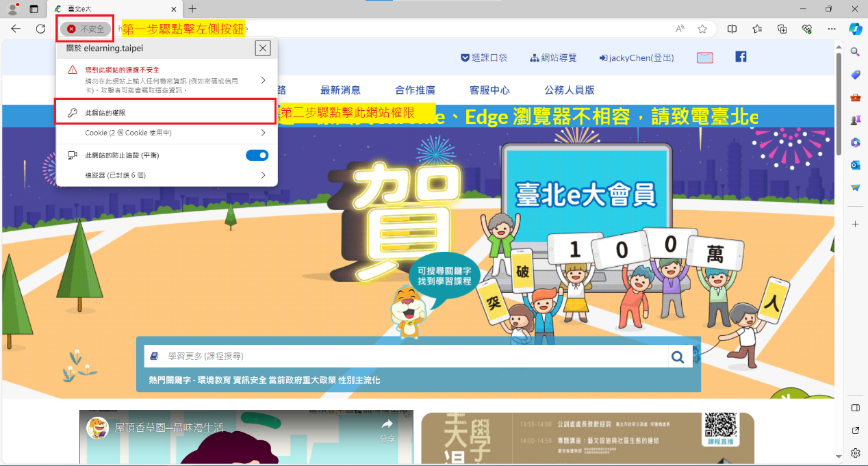
Task: Share the video via 分享 icon
Action: (x=387, y=430)
